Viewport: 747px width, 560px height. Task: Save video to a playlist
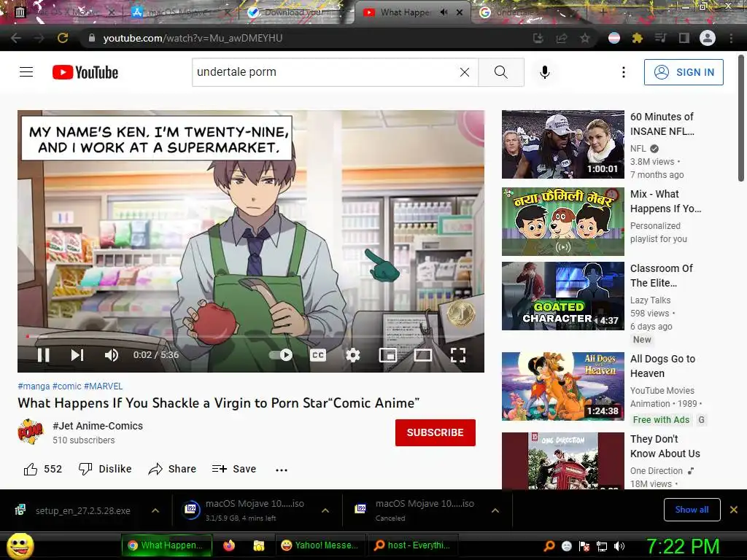pyautogui.click(x=234, y=469)
